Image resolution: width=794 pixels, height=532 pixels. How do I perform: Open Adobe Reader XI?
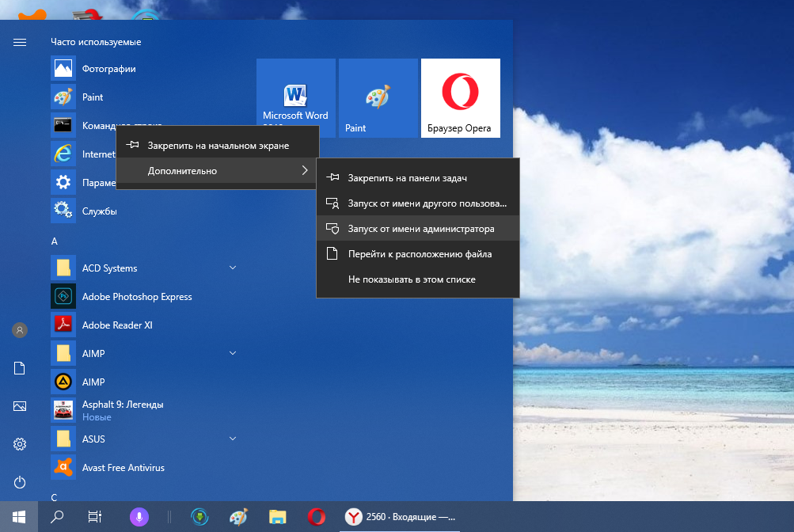click(116, 325)
